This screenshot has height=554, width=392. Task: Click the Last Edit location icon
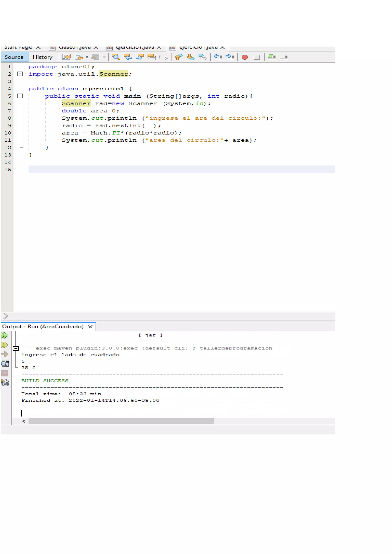67,57
